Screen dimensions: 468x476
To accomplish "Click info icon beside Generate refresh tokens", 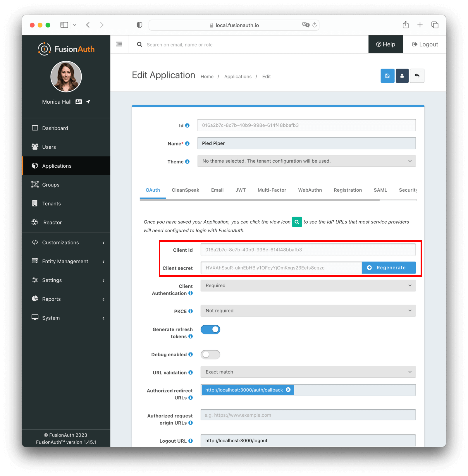I will pos(190,336).
